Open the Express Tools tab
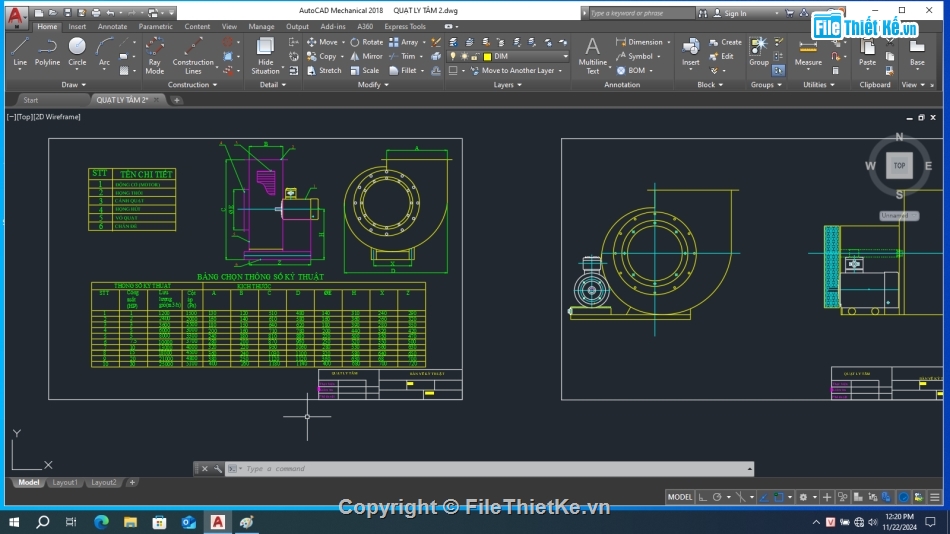Image resolution: width=950 pixels, height=534 pixels. [x=405, y=27]
